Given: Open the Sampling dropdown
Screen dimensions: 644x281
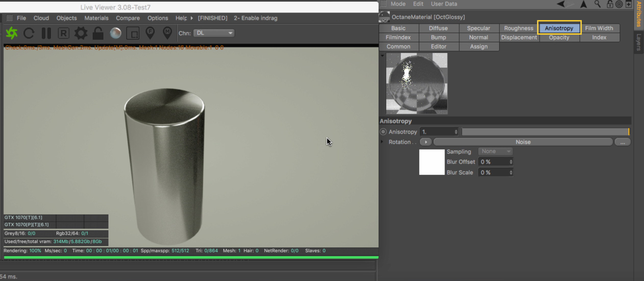Looking at the screenshot, I should point(495,151).
